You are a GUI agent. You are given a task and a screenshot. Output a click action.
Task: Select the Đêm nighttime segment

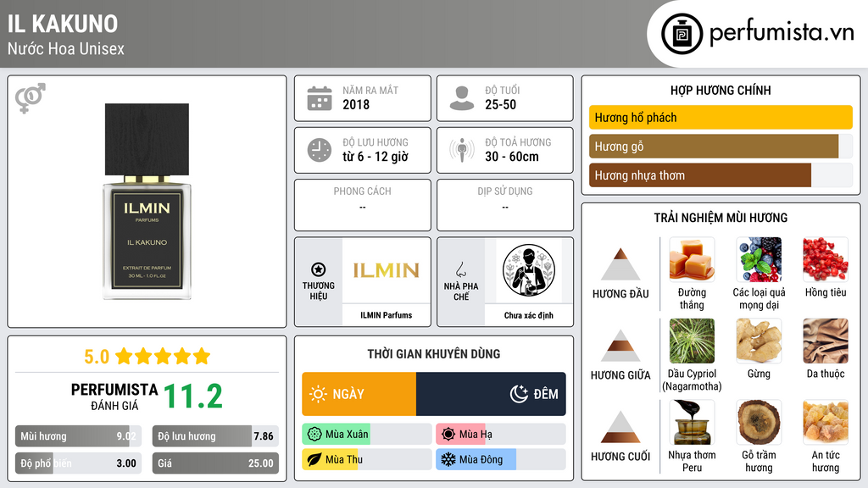coord(491,394)
